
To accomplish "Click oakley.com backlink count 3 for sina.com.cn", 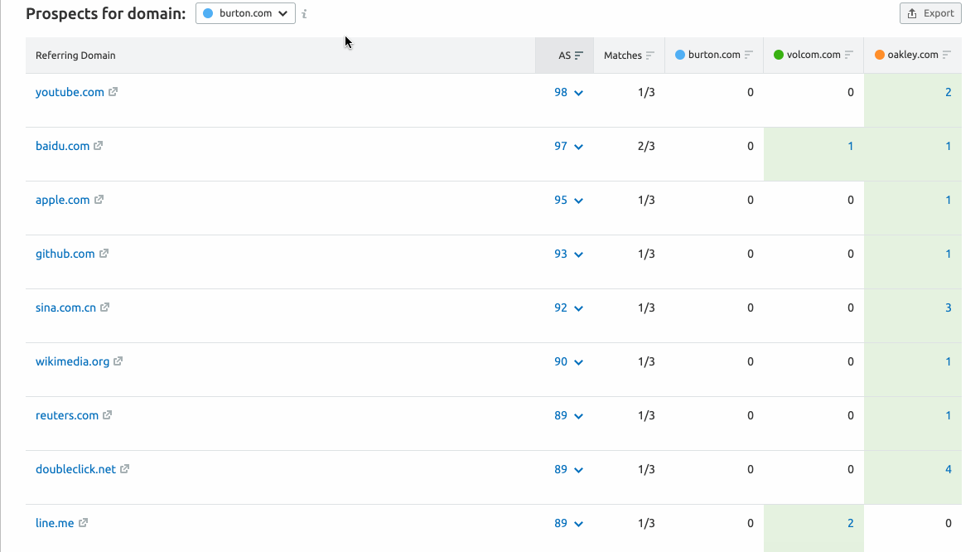I will pyautogui.click(x=949, y=307).
